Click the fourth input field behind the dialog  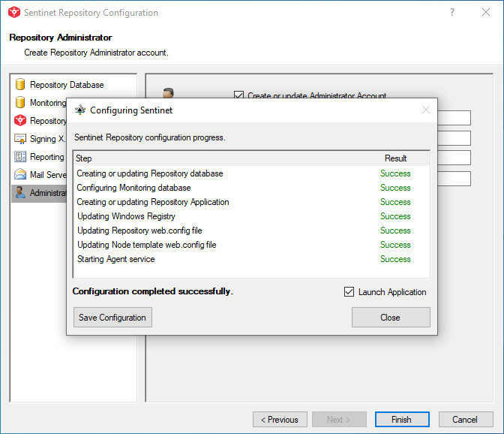tap(454, 179)
